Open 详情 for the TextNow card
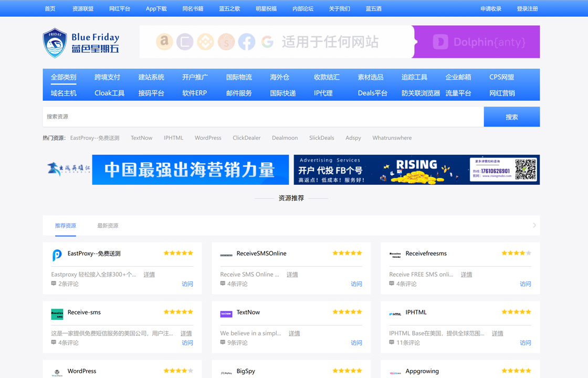 (294, 333)
